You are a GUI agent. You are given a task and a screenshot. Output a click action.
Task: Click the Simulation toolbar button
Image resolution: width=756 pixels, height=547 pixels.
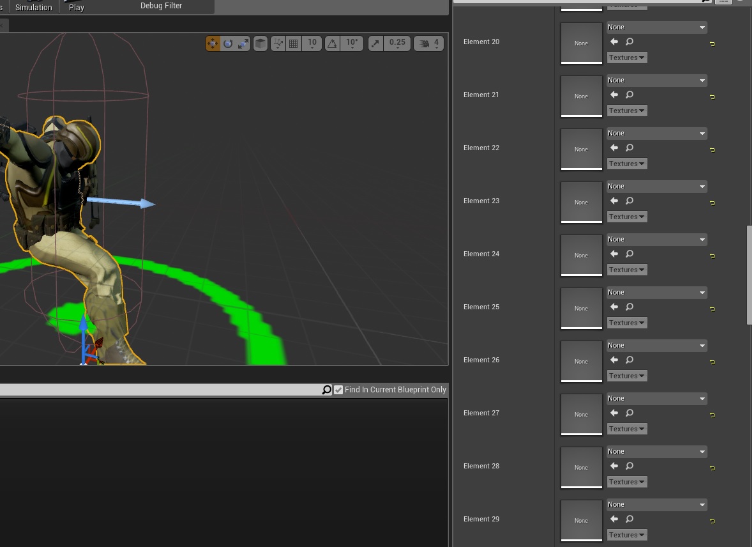pos(33,7)
